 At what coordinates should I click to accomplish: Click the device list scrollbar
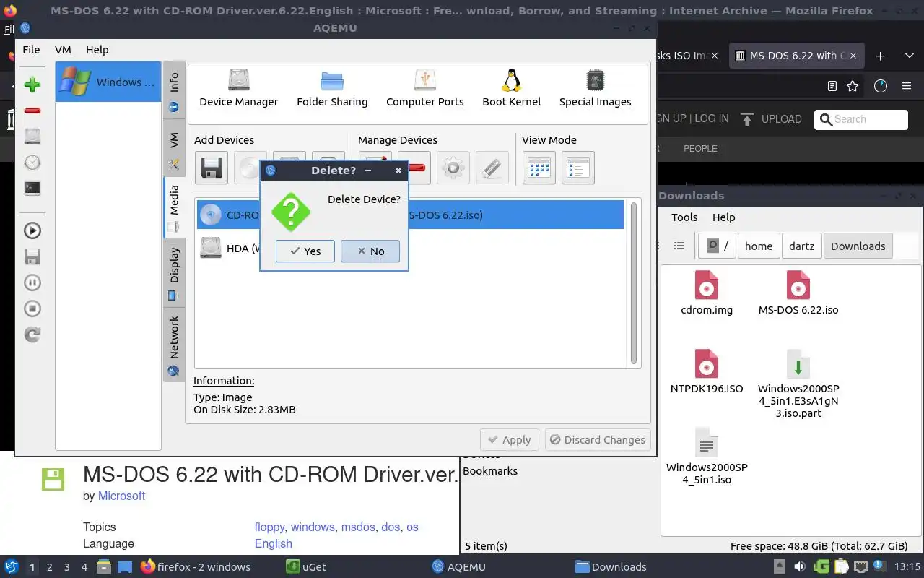pyautogui.click(x=635, y=283)
